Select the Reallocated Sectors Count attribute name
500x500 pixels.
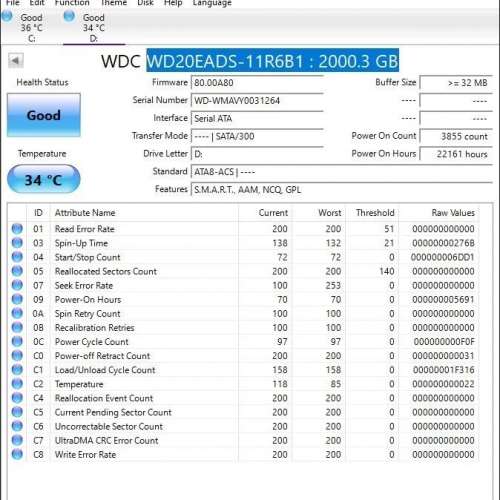click(x=106, y=271)
